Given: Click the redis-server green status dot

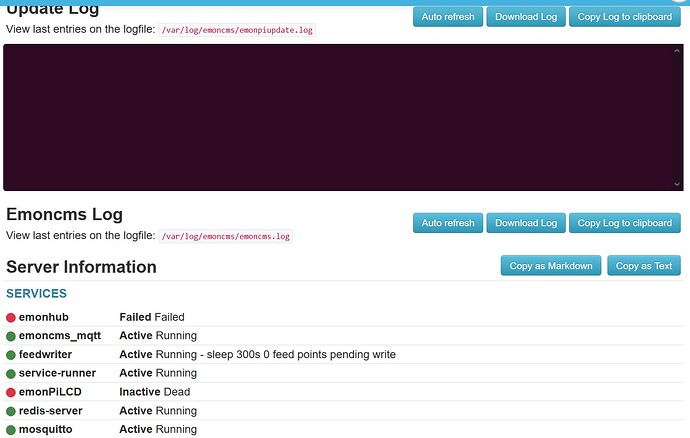Looking at the screenshot, I should (11, 411).
